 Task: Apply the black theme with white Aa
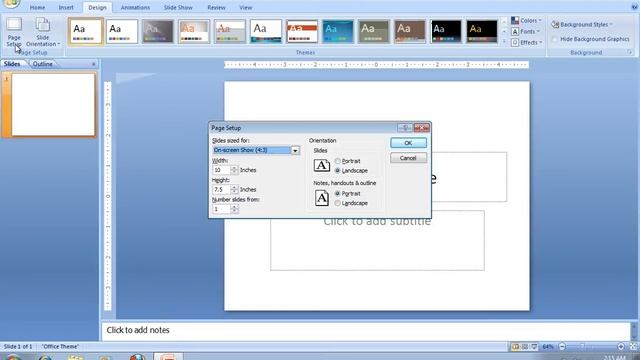click(446, 31)
